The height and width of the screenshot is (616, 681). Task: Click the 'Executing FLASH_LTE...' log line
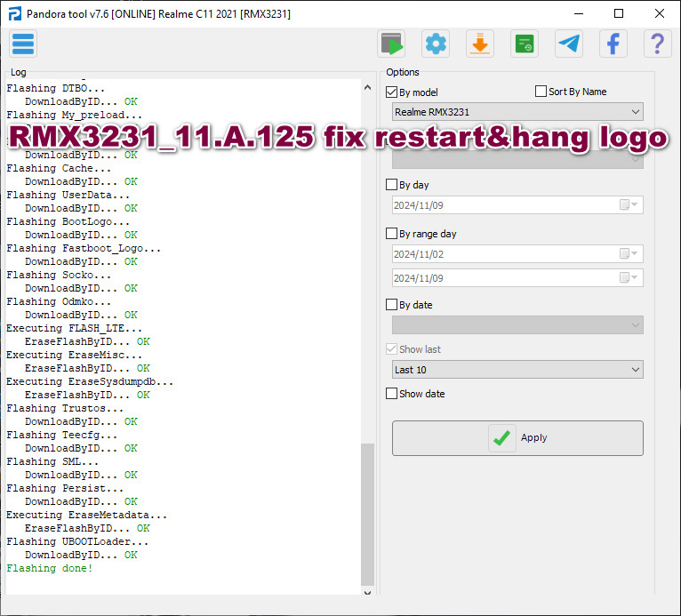[x=75, y=329]
